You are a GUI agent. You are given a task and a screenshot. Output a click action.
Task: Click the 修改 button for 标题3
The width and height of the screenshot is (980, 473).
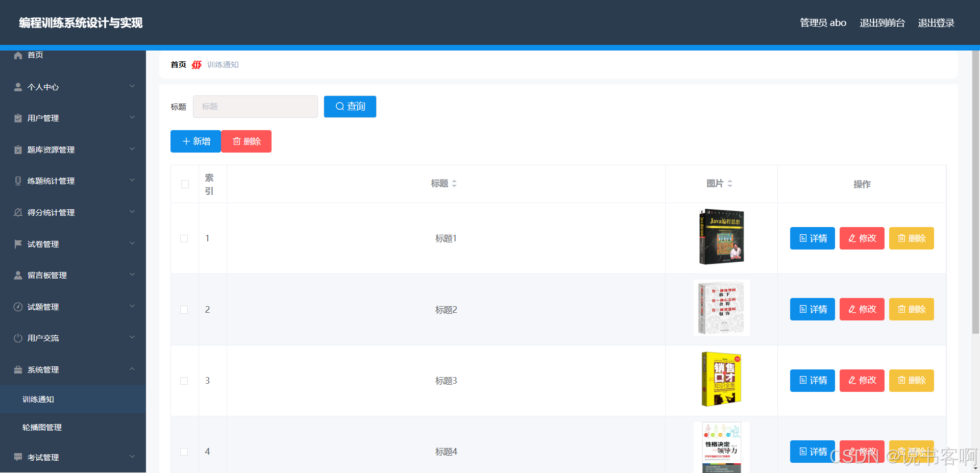tap(862, 380)
